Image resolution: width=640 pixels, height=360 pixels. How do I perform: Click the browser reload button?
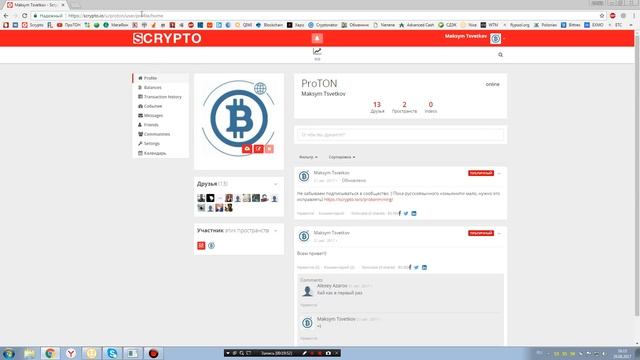coord(24,16)
